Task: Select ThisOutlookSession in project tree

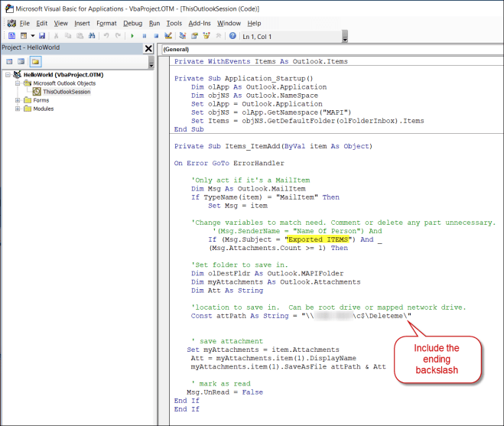Action: 67,92
